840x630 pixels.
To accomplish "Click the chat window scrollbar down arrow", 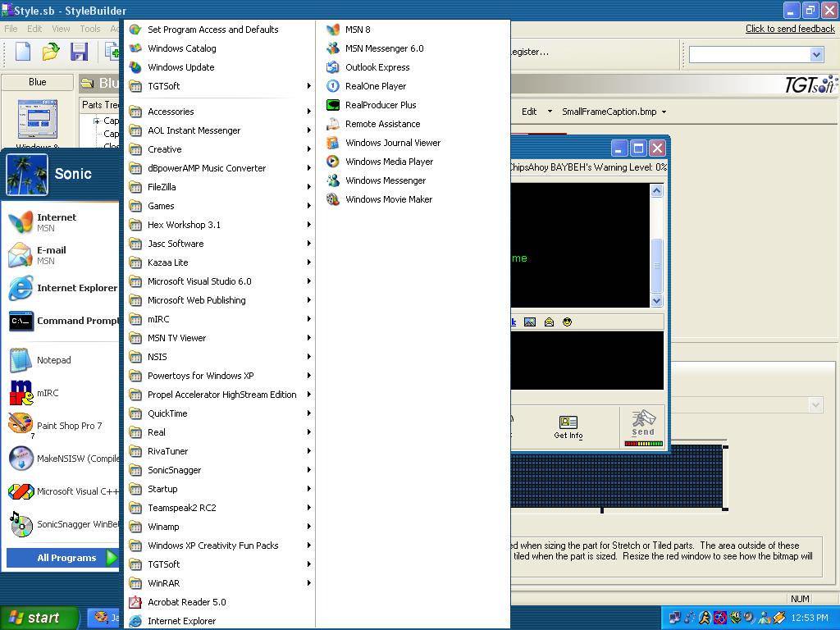I will (656, 301).
